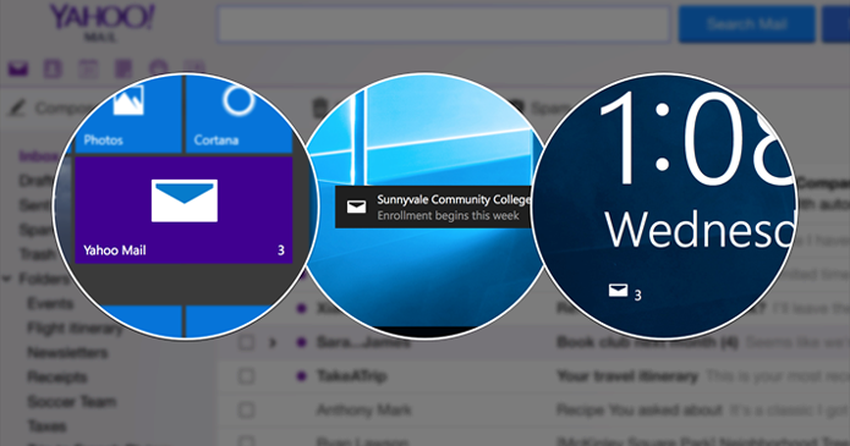Click the Search Mail button
Viewport: 850px width, 446px height.
pos(746,24)
